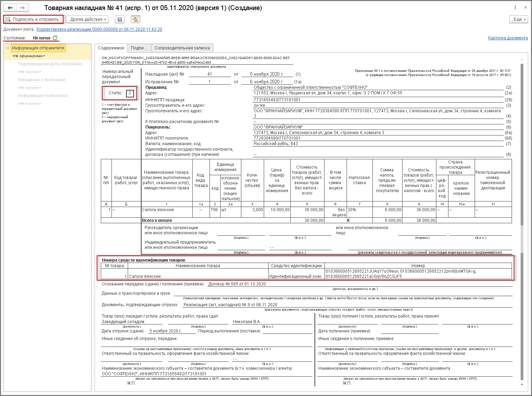The image size is (532, 396).
Task: Open the Другие действия dropdown
Action: point(87,19)
